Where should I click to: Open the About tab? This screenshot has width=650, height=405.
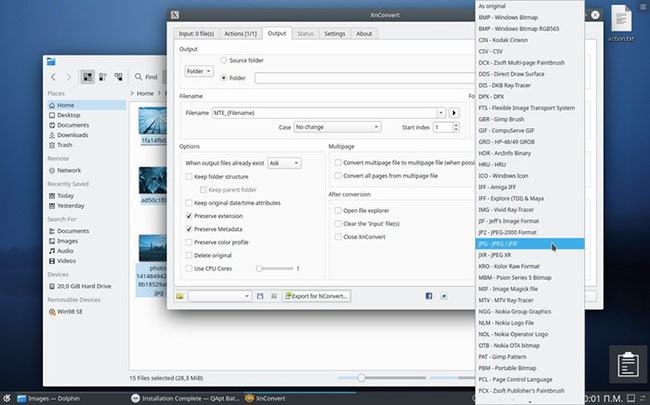tap(364, 34)
